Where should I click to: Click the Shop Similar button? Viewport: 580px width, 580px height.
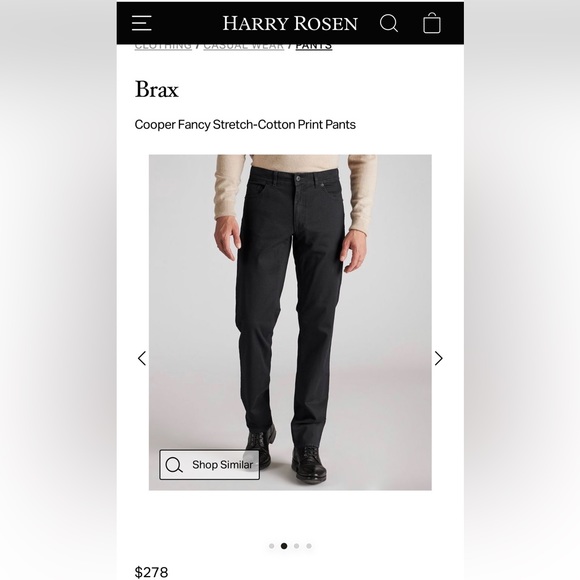coord(209,465)
